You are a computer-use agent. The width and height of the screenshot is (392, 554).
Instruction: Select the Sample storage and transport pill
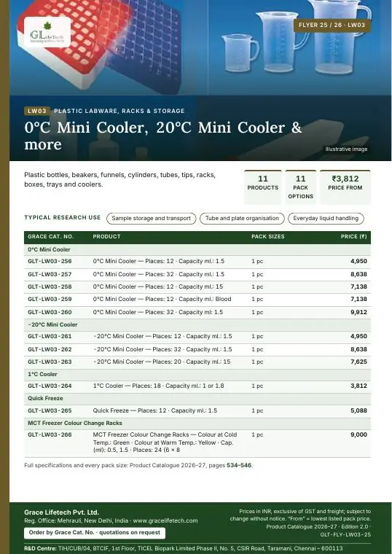coord(151,219)
